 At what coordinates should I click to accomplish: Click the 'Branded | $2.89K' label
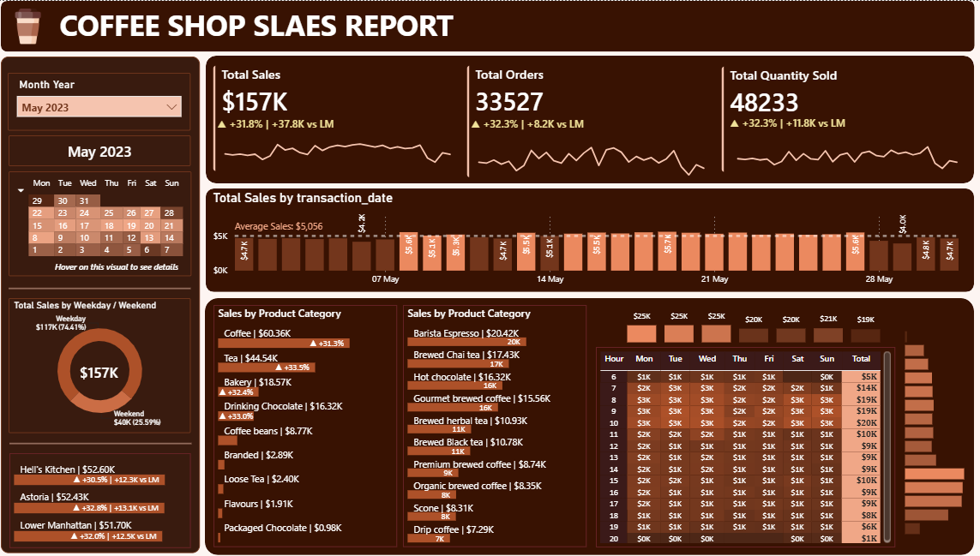click(x=258, y=455)
